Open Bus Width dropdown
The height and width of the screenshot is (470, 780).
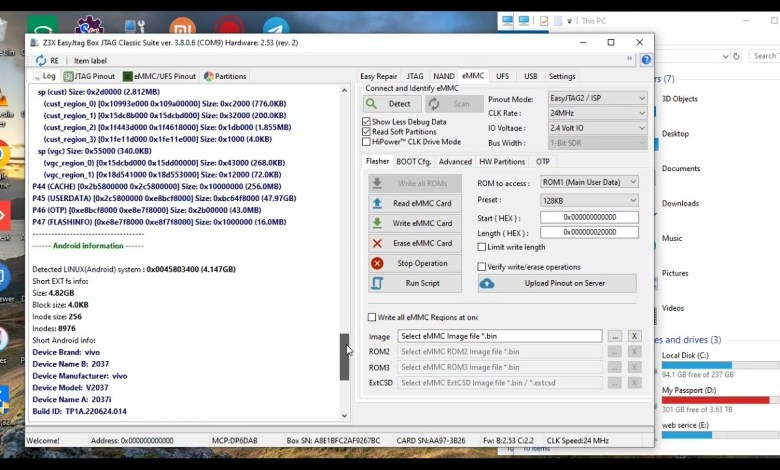tap(597, 143)
